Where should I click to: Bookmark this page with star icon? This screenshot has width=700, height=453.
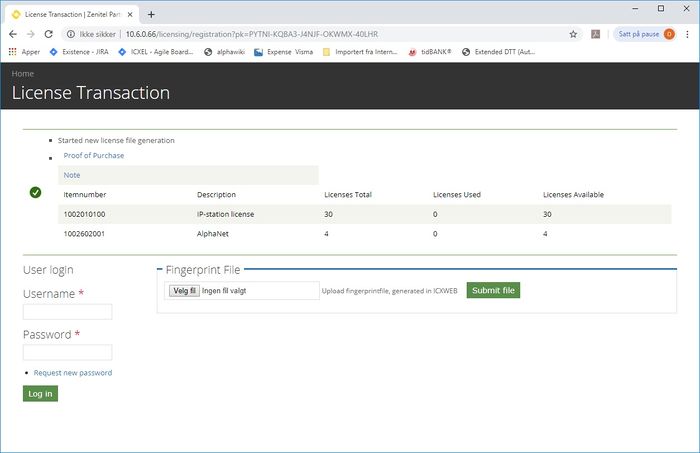[x=573, y=33]
